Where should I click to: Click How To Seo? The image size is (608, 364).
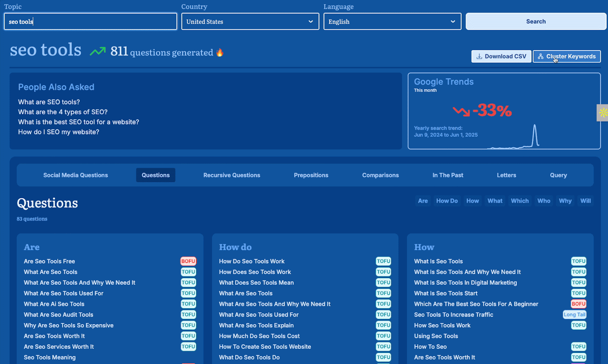coord(431,347)
